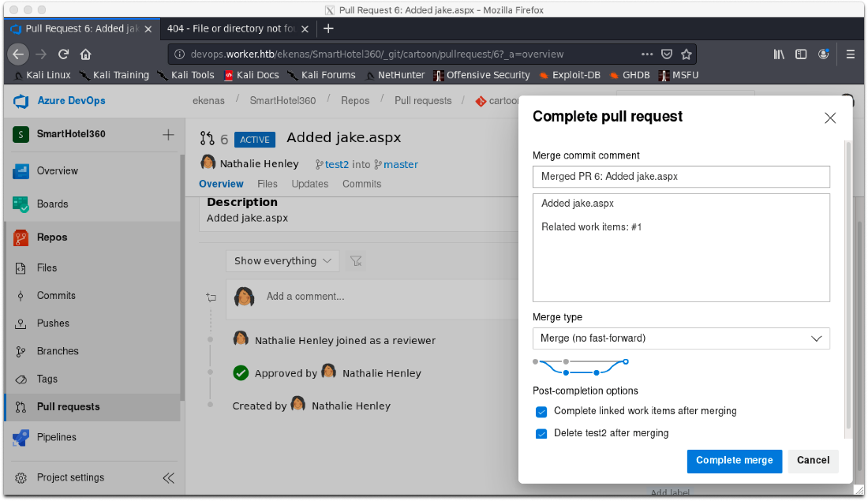Click the merge commit description text area
The width and height of the screenshot is (868, 501).
681,248
